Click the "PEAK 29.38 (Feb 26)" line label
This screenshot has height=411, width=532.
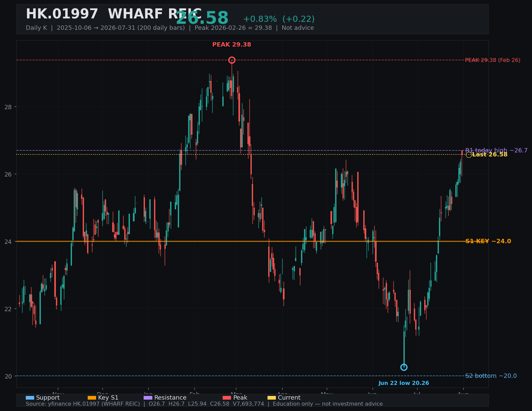tap(493, 60)
